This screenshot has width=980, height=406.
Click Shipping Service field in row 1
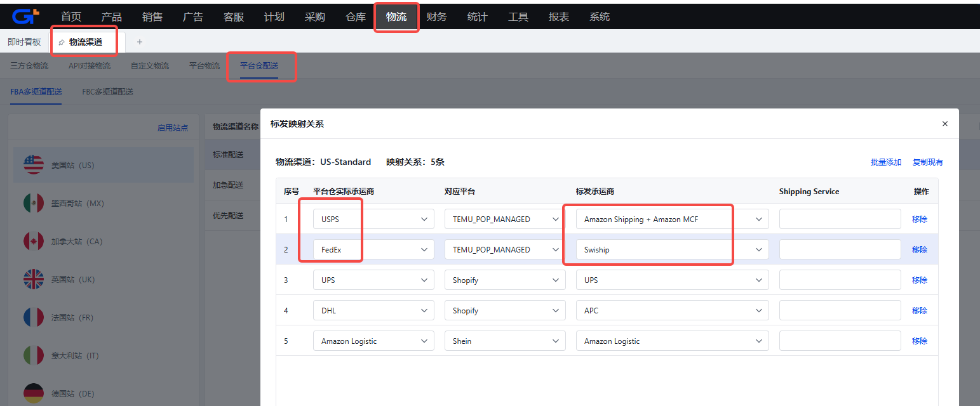[x=840, y=219]
